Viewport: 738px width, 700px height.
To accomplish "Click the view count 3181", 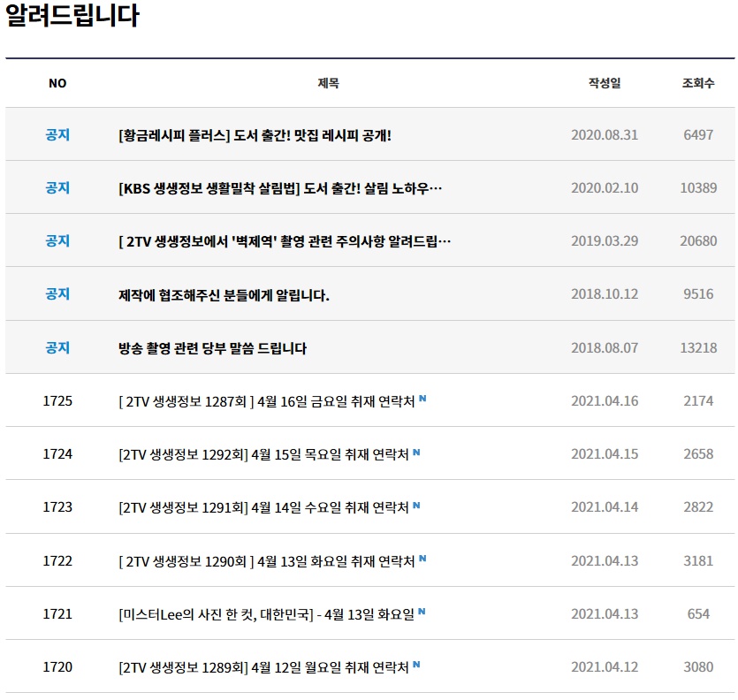I will click(698, 561).
